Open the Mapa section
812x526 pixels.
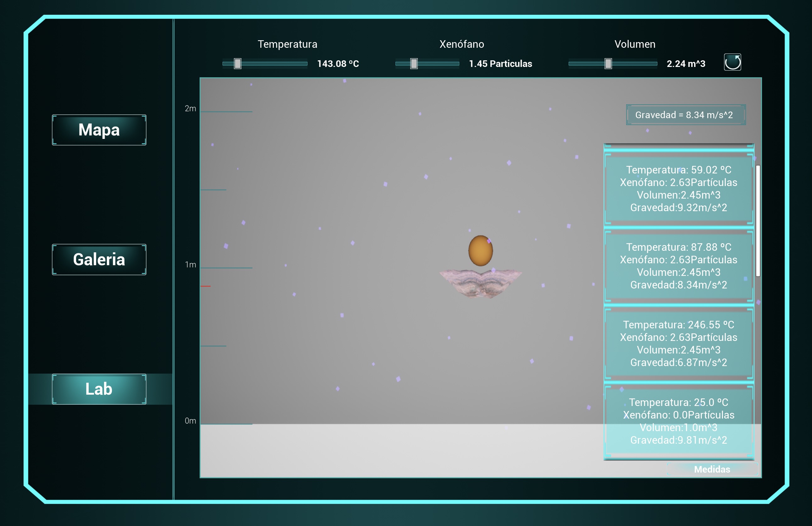(x=99, y=130)
